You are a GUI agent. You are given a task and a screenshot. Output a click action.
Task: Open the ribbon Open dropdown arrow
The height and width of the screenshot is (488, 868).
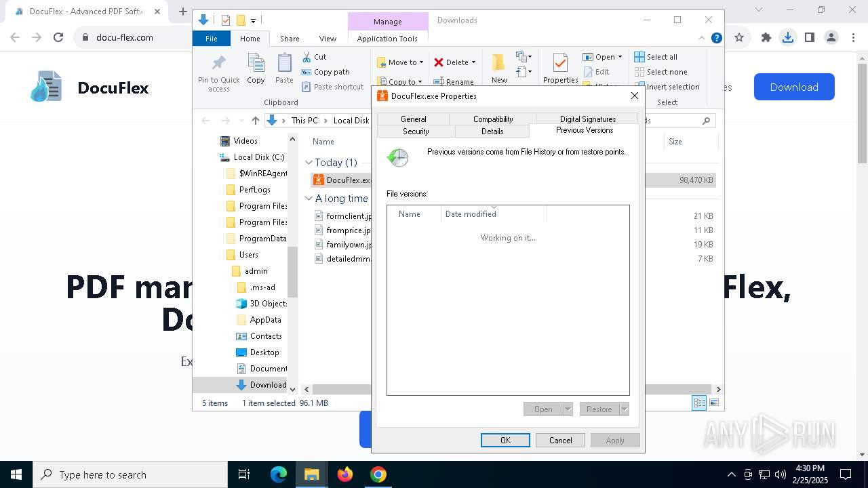point(620,57)
